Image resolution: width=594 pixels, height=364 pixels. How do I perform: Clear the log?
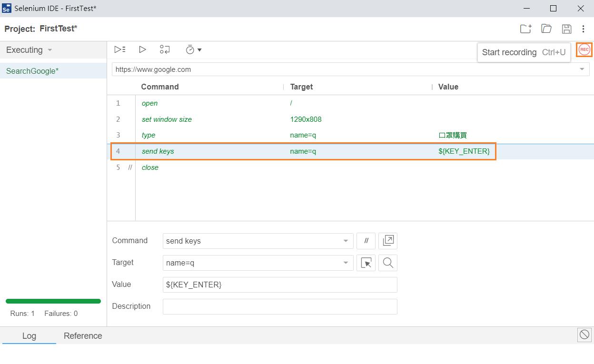584,334
